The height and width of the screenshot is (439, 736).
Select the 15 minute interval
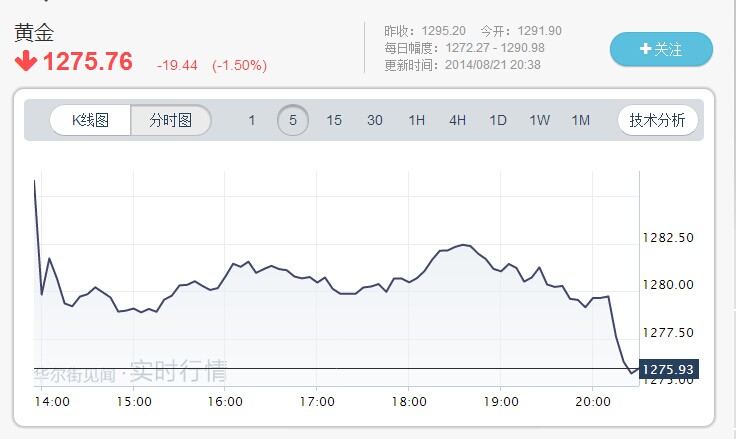click(x=334, y=121)
